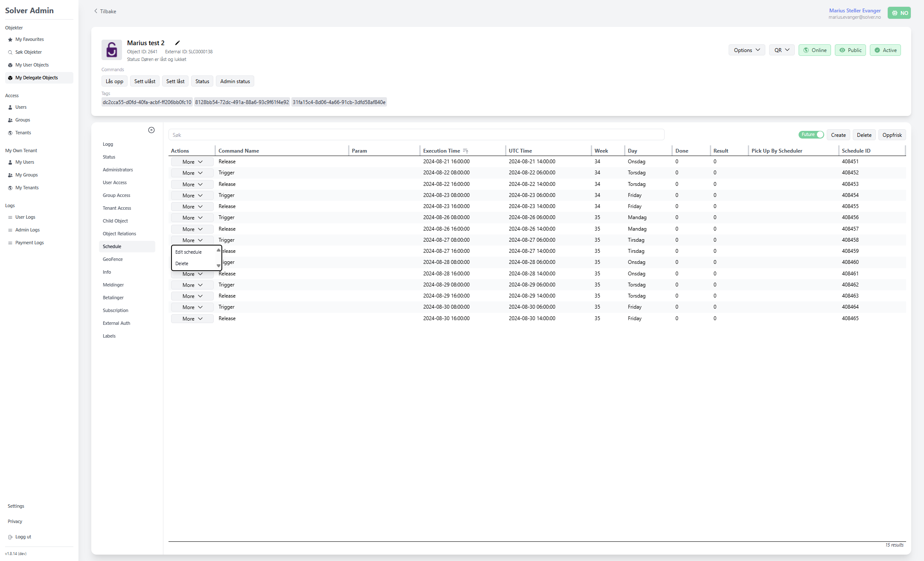Toggle the Public visibility button
924x561 pixels.
(850, 50)
